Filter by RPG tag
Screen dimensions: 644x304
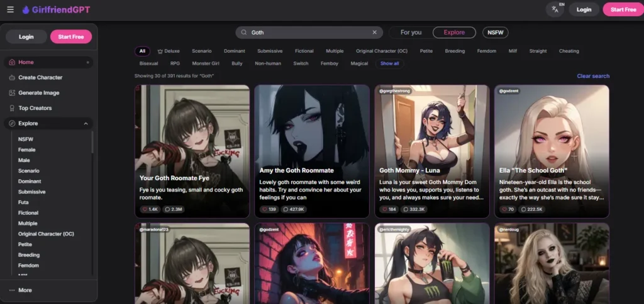coord(175,63)
